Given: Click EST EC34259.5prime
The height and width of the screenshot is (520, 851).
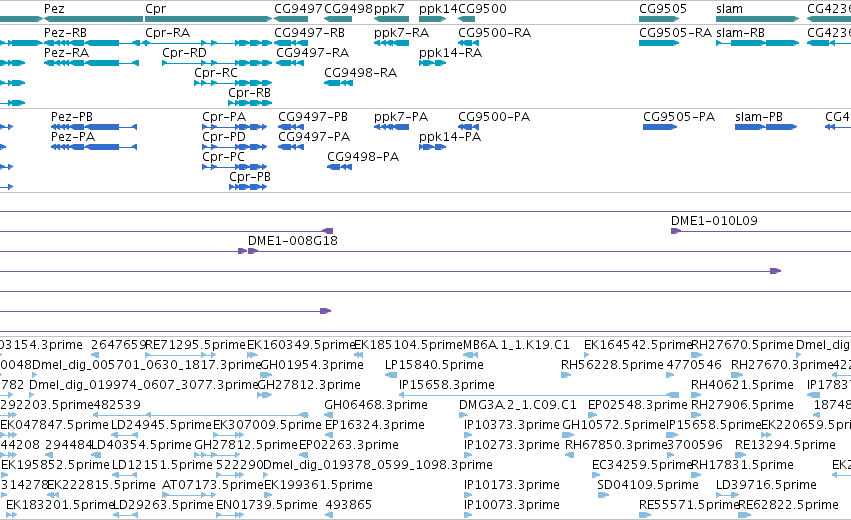Looking at the screenshot, I should click(x=642, y=465).
